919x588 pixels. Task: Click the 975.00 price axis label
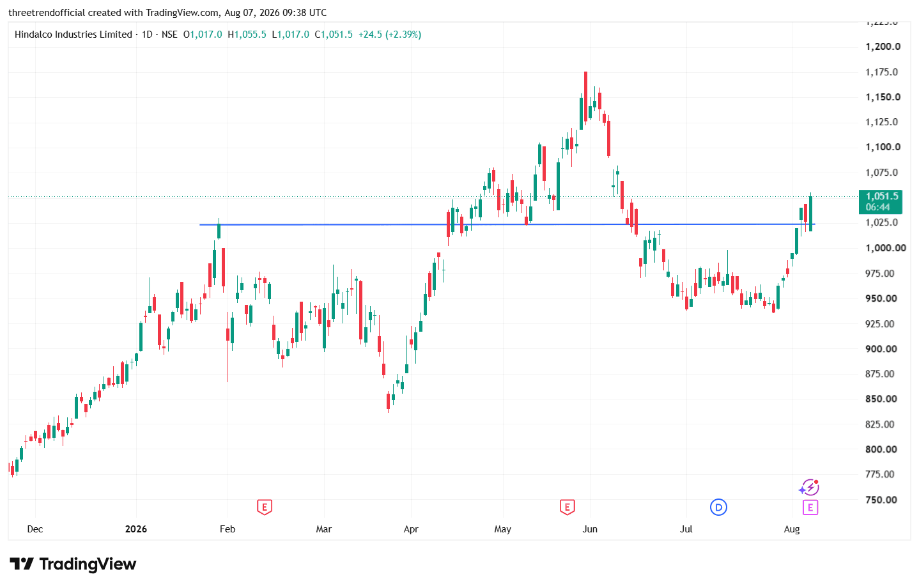click(881, 274)
